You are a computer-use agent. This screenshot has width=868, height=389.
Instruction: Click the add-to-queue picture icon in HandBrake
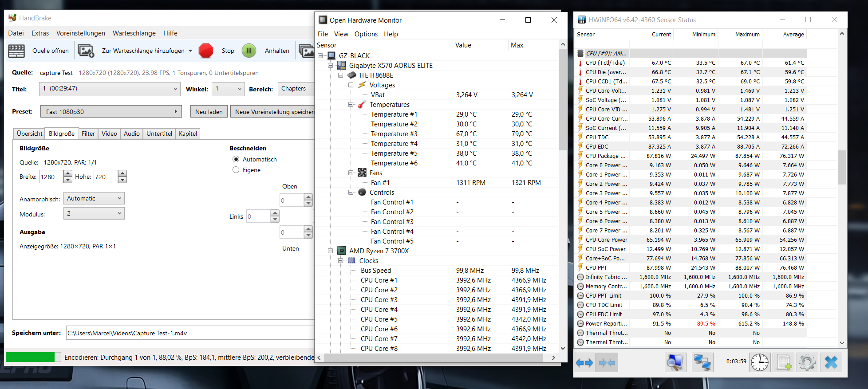point(86,51)
